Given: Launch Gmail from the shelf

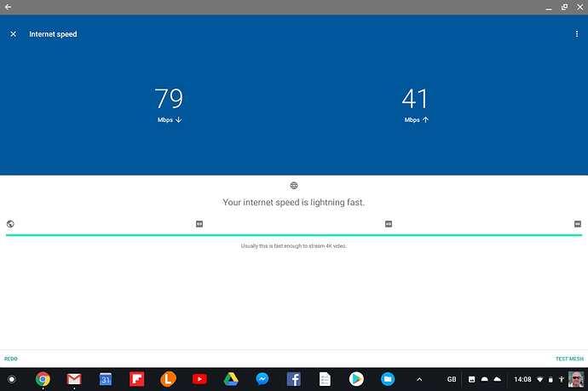Looking at the screenshot, I should coord(74,379).
